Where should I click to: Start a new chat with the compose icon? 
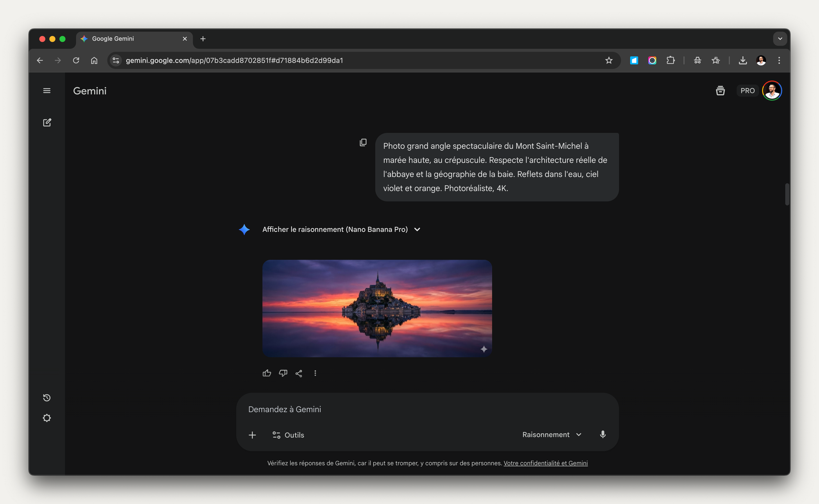tap(47, 122)
